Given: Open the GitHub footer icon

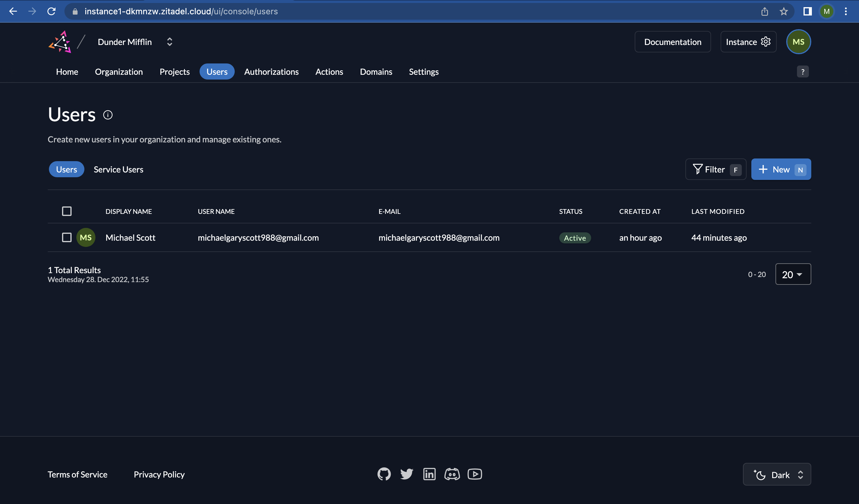Looking at the screenshot, I should (x=384, y=474).
